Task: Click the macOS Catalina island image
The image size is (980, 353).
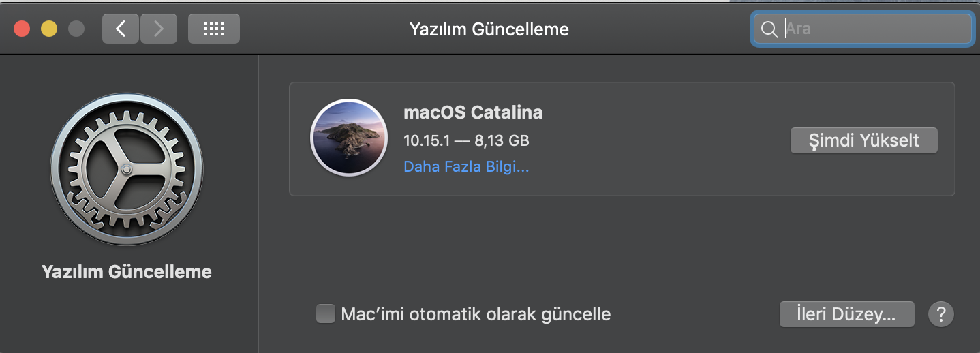Action: point(349,138)
